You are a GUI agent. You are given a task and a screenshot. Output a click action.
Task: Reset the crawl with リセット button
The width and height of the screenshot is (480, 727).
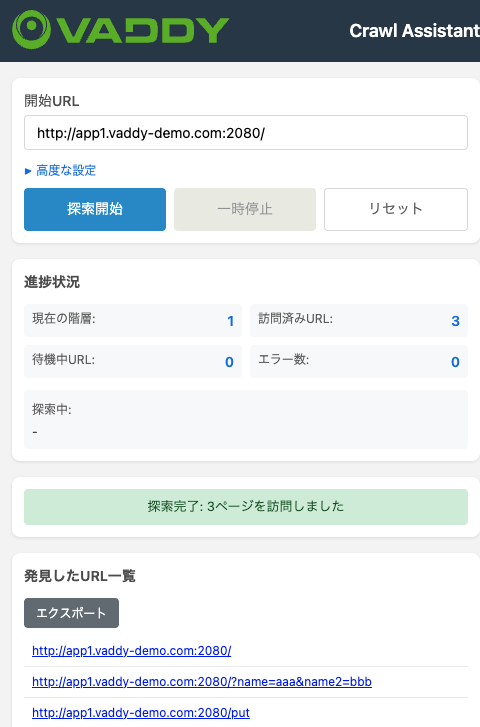click(x=396, y=209)
